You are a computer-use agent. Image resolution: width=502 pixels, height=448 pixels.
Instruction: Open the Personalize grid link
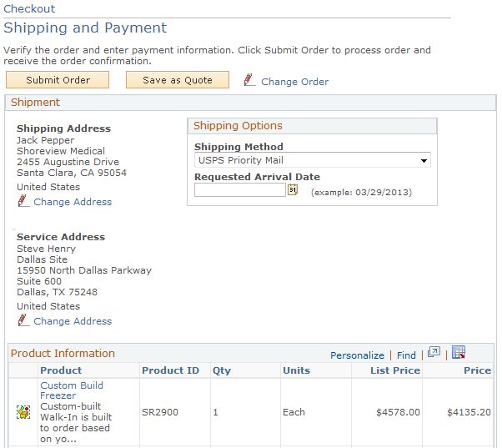(x=357, y=355)
